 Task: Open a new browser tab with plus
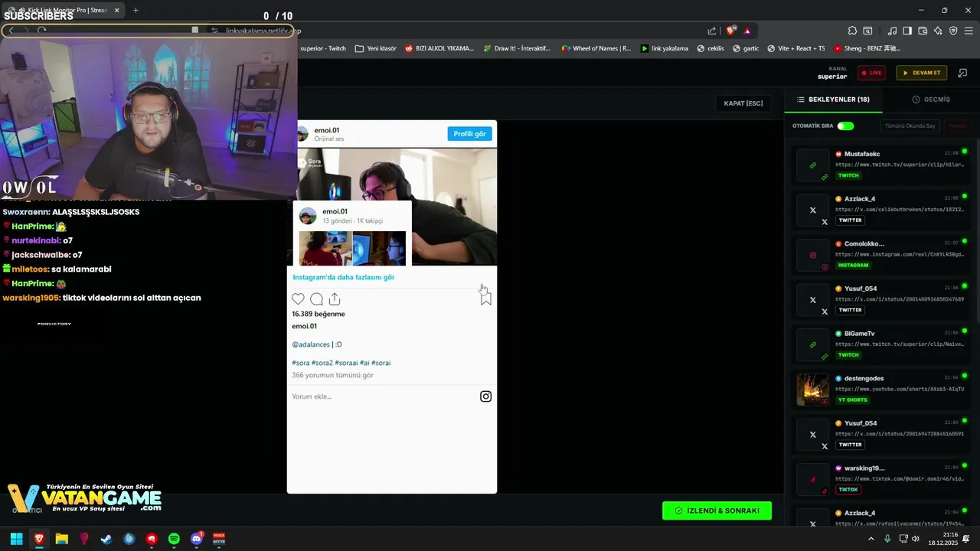tap(136, 10)
